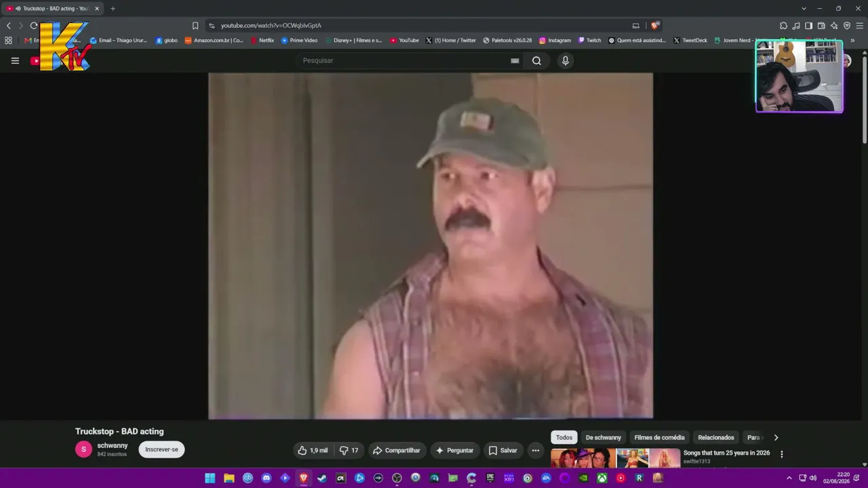Screen dimensions: 868x488
Task: Click the Netflix bookmark
Action: (x=262, y=41)
